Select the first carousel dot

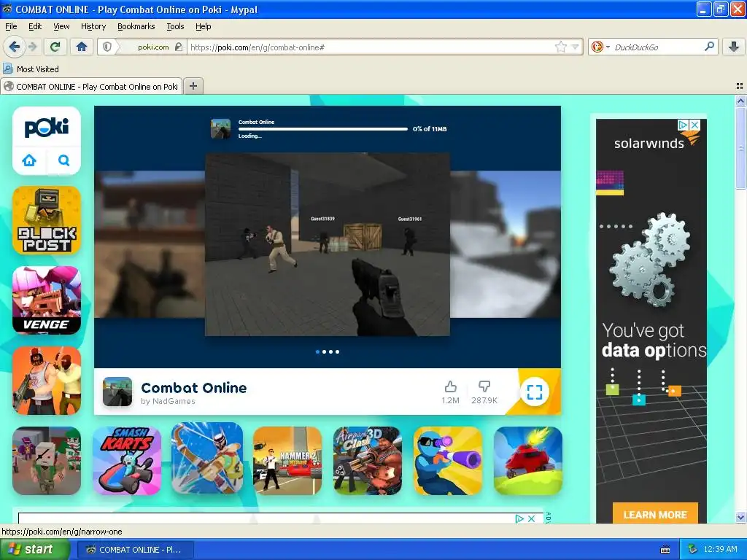(x=318, y=352)
